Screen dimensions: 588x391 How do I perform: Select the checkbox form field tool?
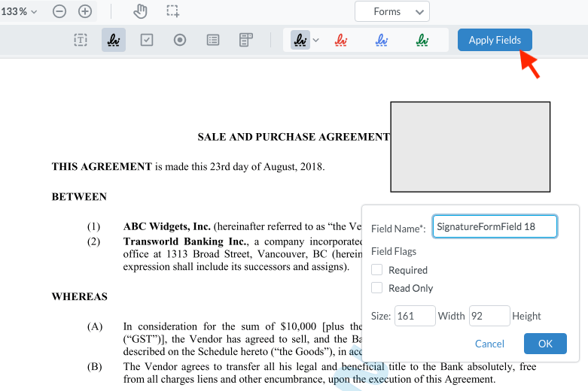pyautogui.click(x=147, y=40)
